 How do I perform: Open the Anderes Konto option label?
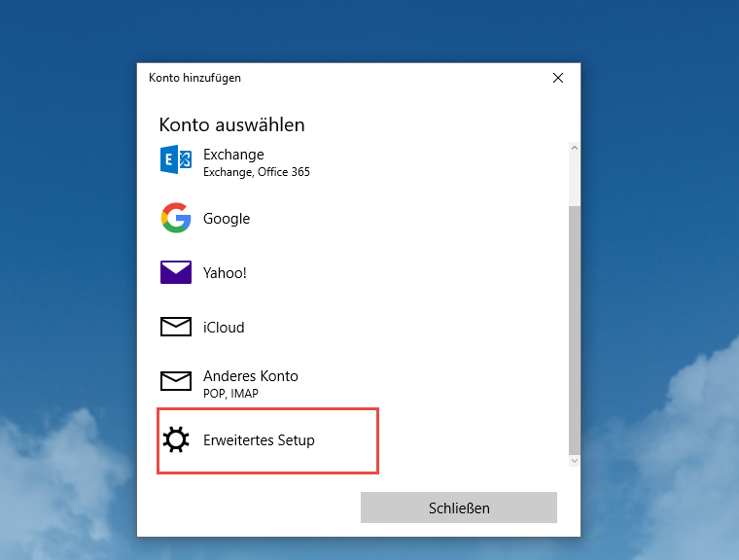251,376
